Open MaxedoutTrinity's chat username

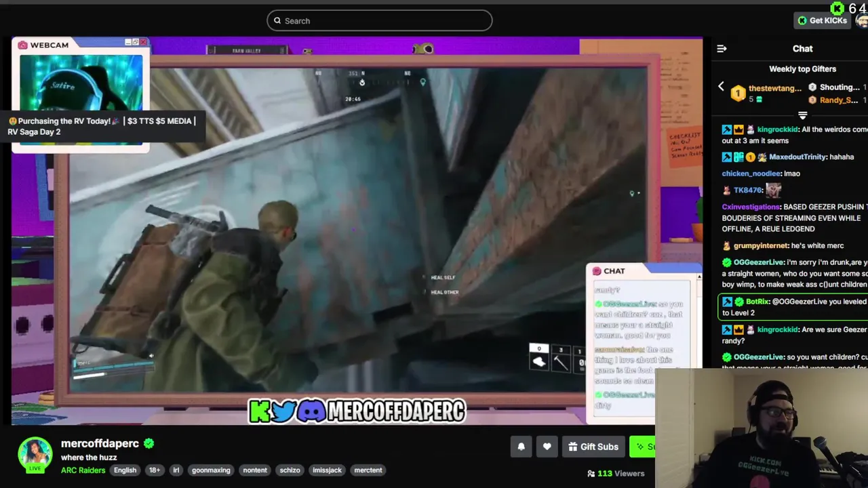[797, 157]
